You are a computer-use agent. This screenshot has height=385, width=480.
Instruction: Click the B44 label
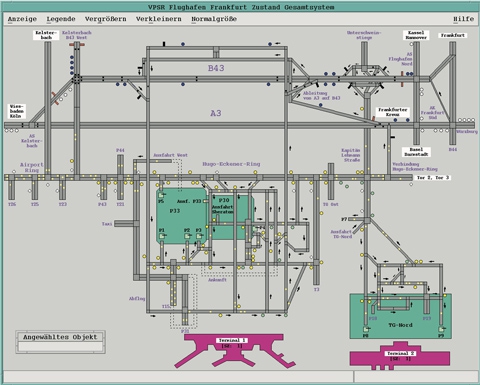(x=453, y=150)
